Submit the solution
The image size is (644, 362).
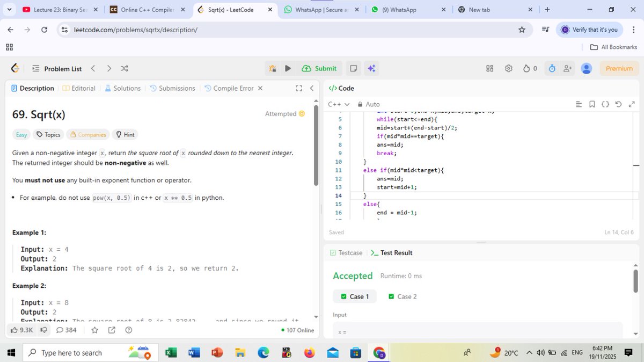(x=319, y=68)
